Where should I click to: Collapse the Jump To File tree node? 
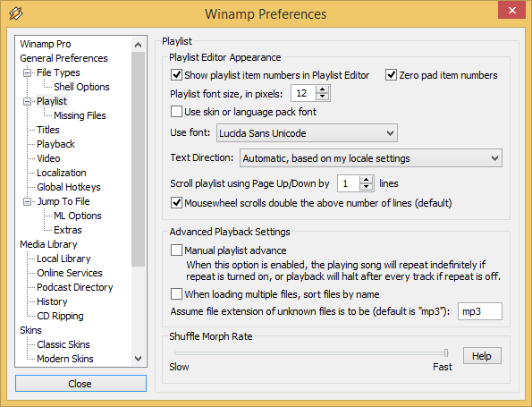point(27,201)
